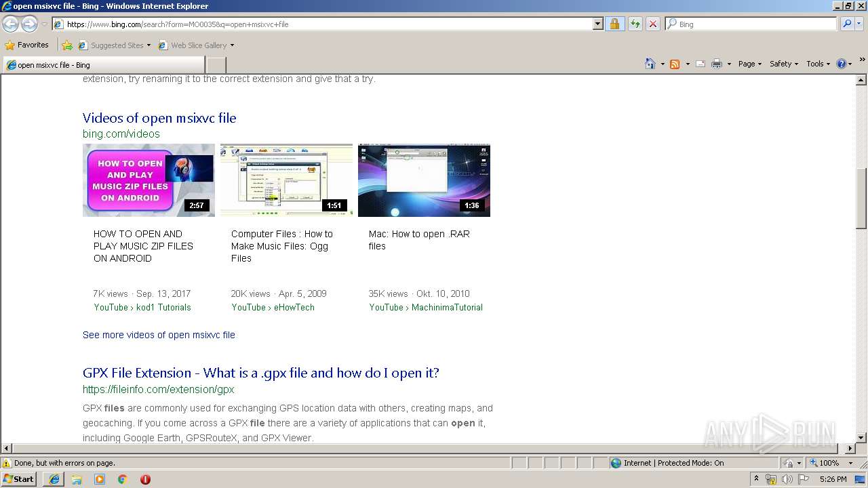Open GPX File Extension result title
Screen dimensions: 868x488
tap(261, 373)
